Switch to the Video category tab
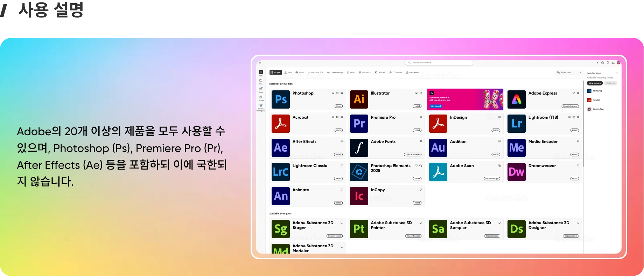Image resolution: width=644 pixels, height=276 pixels. (x=351, y=73)
